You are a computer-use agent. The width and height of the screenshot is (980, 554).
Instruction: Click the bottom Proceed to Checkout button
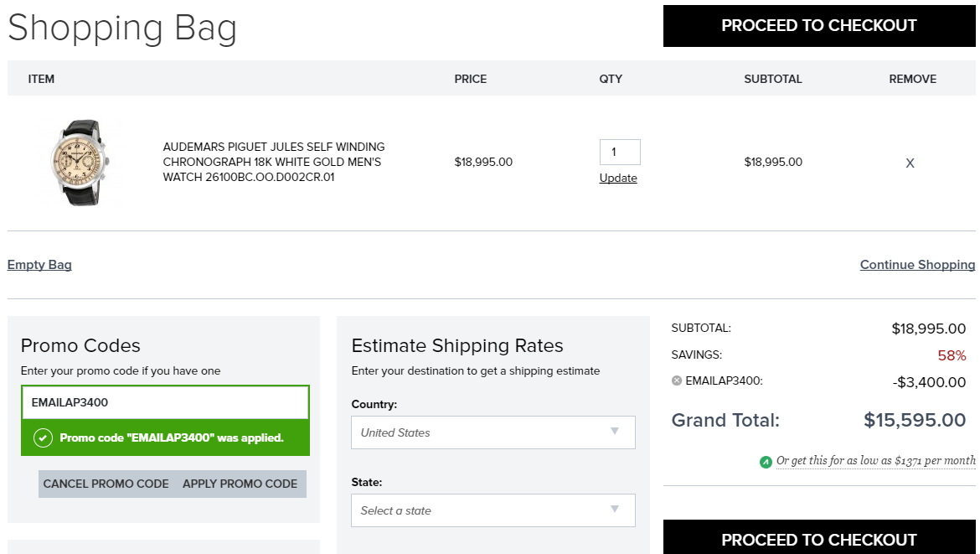[818, 537]
